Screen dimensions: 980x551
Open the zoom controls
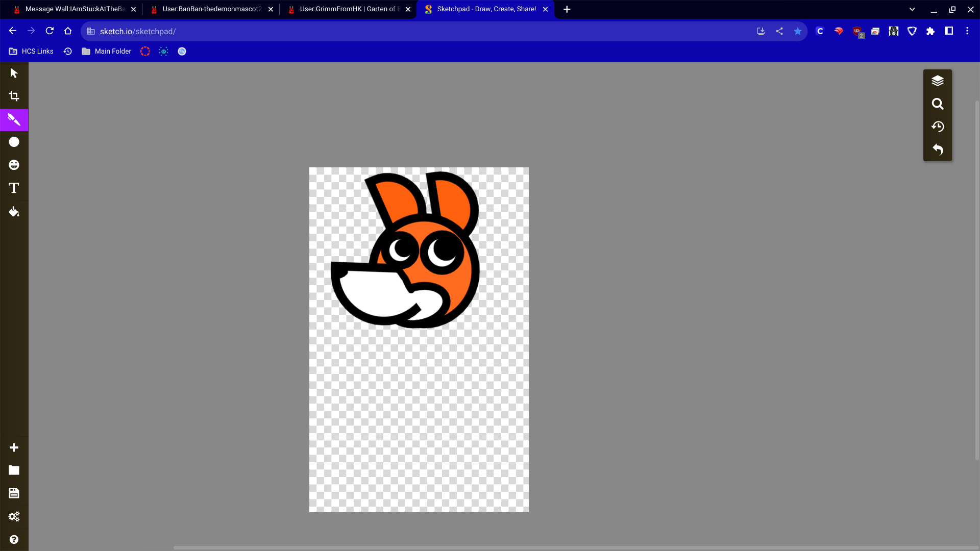938,104
